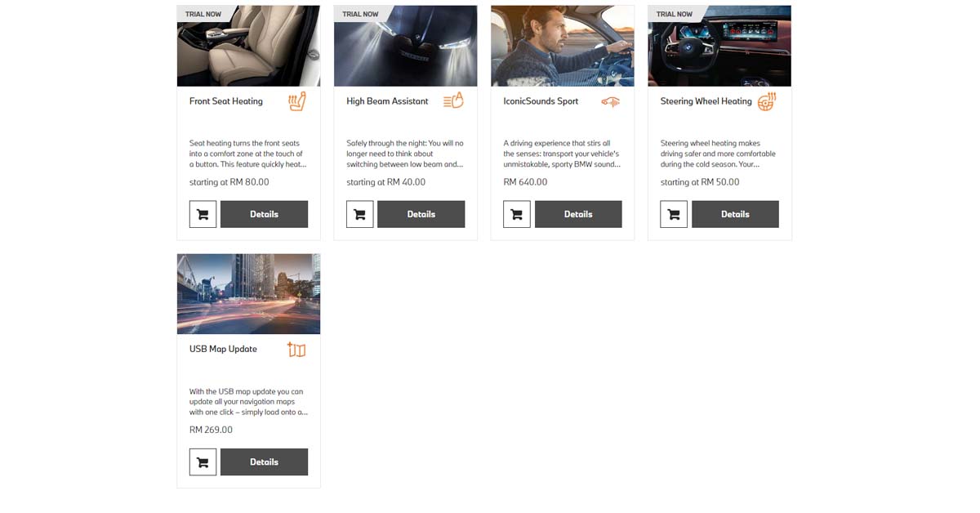Image resolution: width=980 pixels, height=513 pixels.
Task: Click the USB map update icon
Action: tap(296, 350)
